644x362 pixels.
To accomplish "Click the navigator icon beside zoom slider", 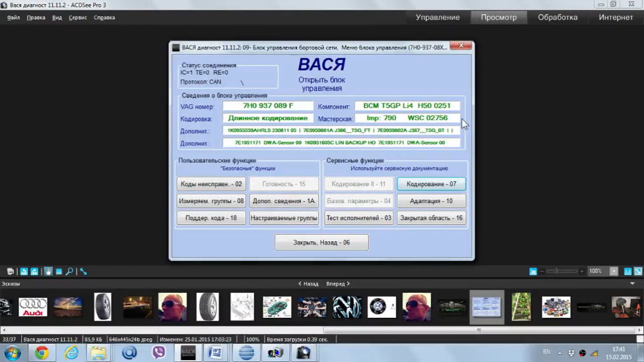I will tap(532, 271).
